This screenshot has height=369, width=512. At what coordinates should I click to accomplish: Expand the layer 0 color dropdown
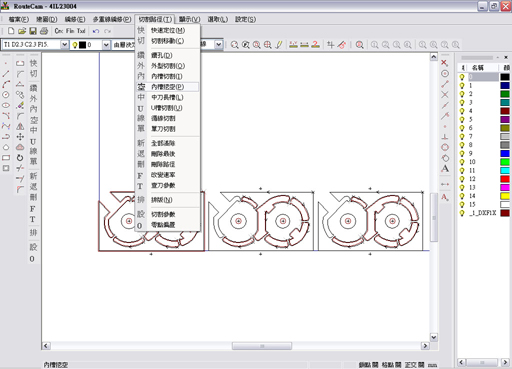106,44
